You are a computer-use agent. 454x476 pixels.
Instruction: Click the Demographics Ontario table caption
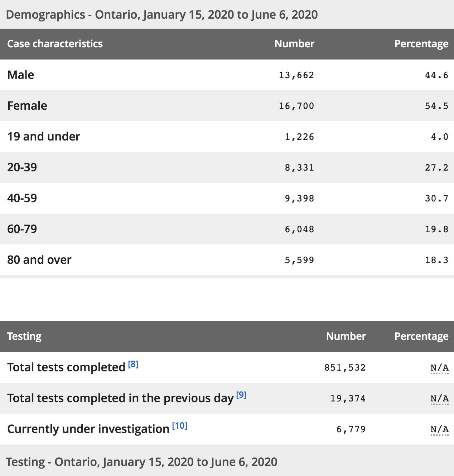click(x=162, y=15)
